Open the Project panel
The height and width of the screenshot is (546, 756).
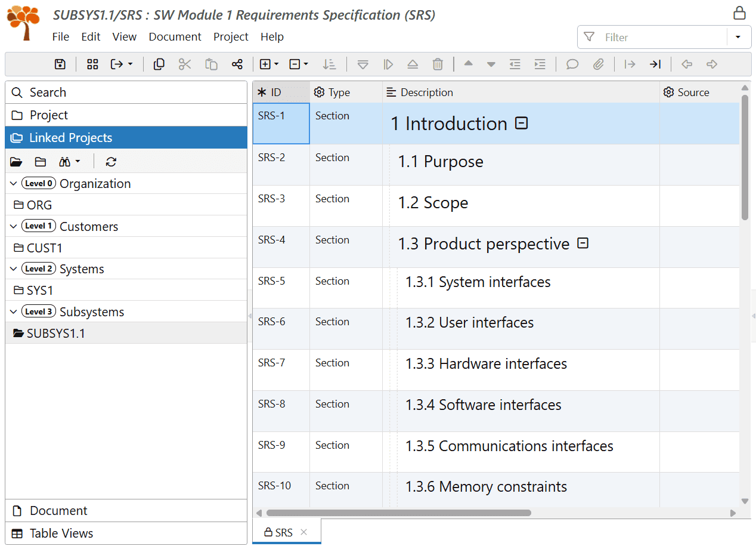click(x=126, y=115)
